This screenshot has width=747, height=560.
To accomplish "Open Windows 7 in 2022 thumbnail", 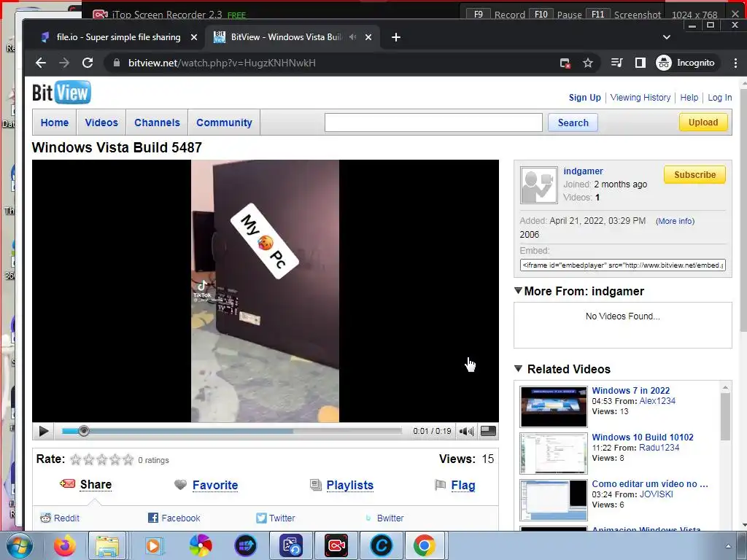I will point(554,407).
